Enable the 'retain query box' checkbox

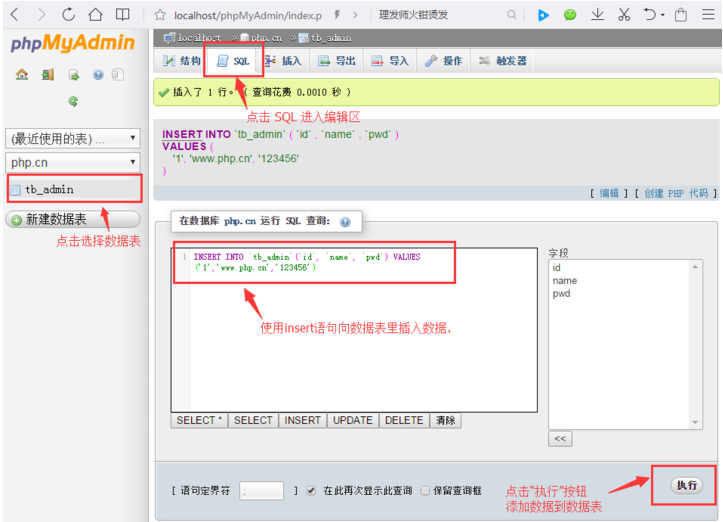425,491
